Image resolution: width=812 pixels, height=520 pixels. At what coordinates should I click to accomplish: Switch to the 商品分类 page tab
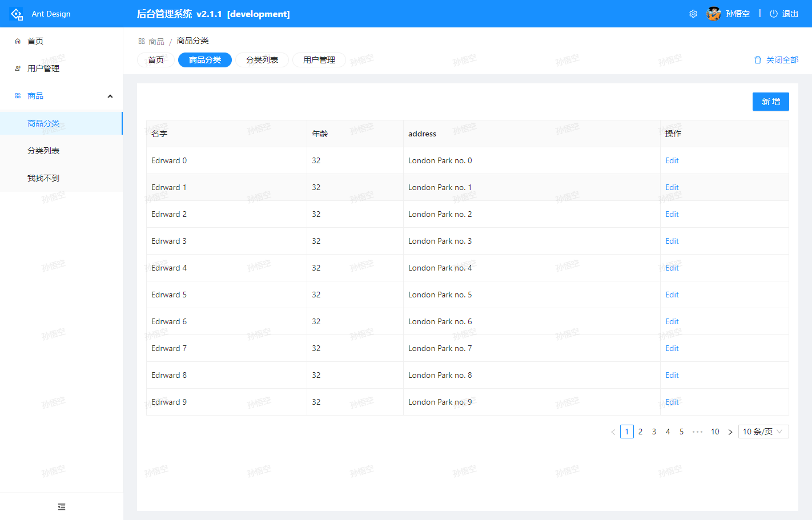click(x=205, y=60)
